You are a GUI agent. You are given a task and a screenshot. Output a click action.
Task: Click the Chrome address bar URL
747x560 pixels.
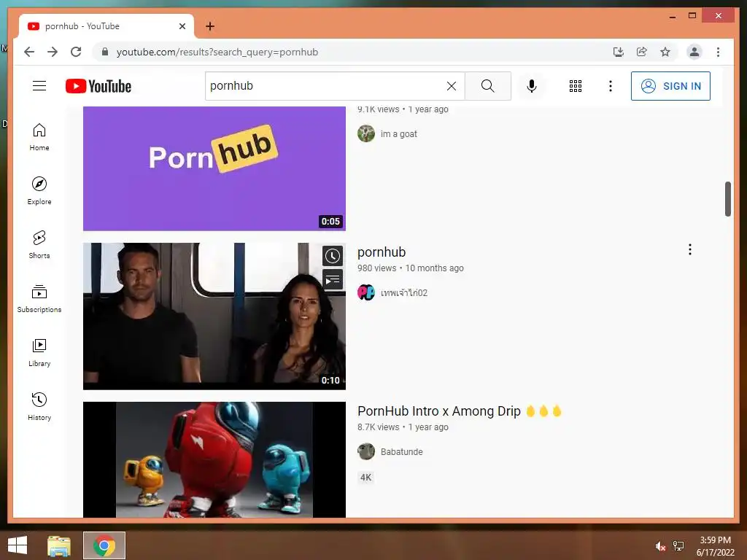217,52
